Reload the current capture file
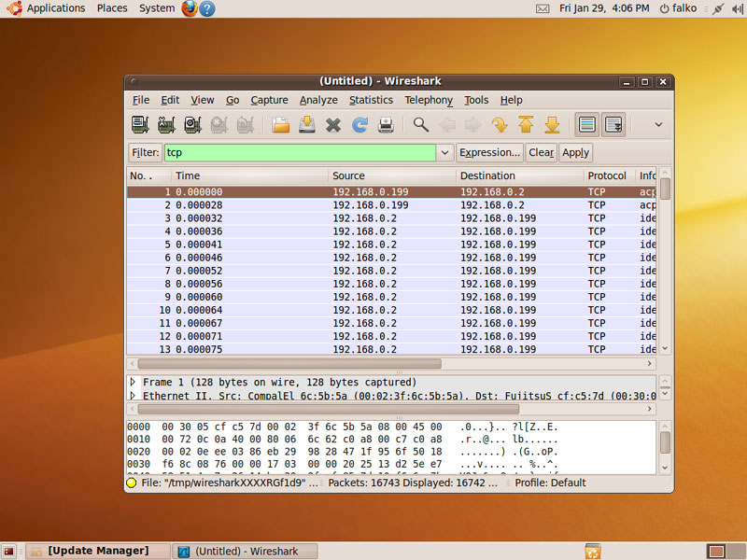 [359, 124]
